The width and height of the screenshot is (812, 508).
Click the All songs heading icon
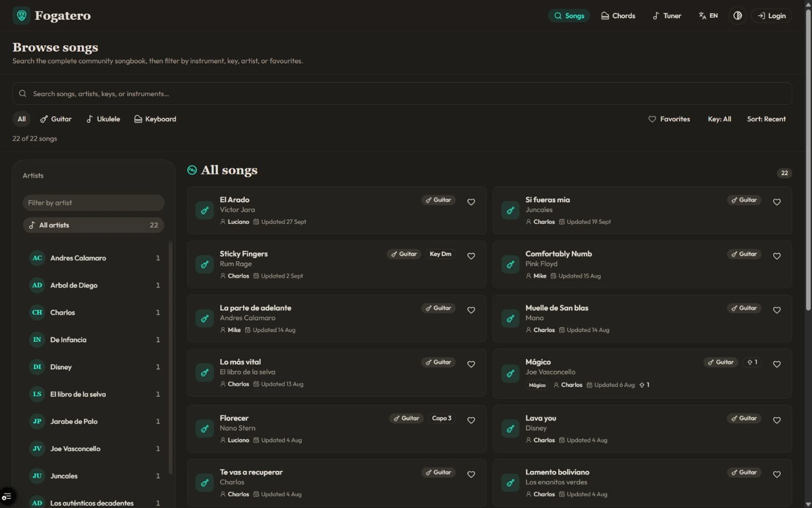(x=192, y=170)
